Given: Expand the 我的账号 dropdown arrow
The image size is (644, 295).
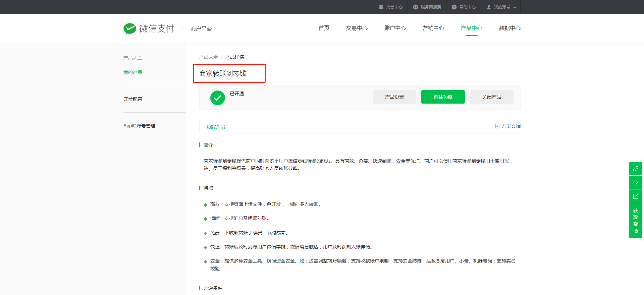Looking at the screenshot, I should [515, 7].
